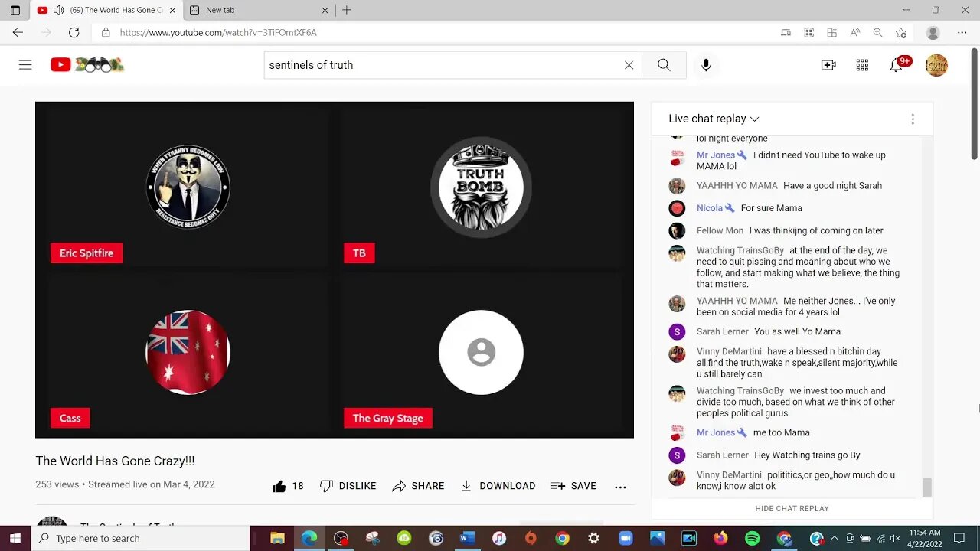Open Spotify from the taskbar
Viewport: 980px width, 551px height.
(x=752, y=538)
